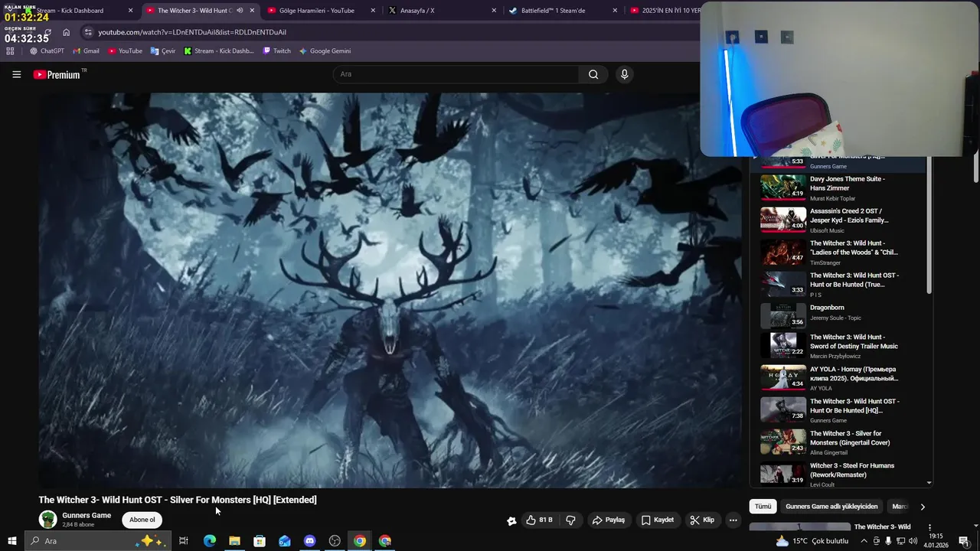Share the video with Paylaş
Screen dimensions: 980x551
point(609,520)
